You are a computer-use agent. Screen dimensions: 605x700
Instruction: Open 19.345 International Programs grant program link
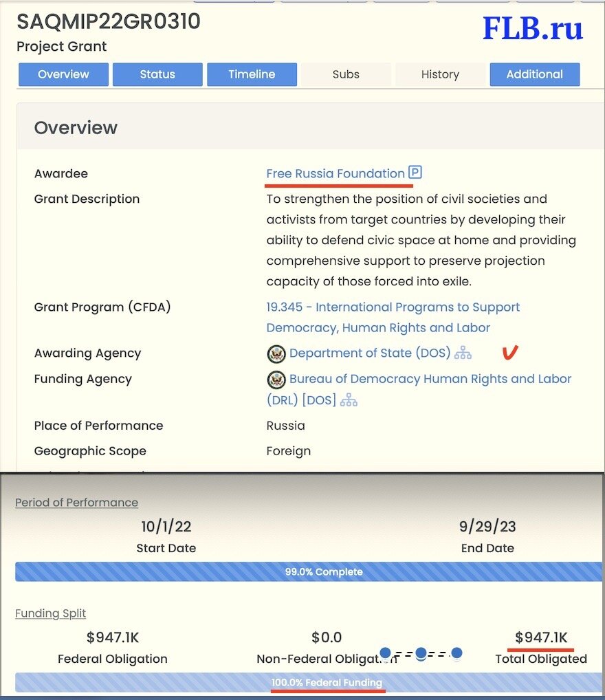point(393,318)
